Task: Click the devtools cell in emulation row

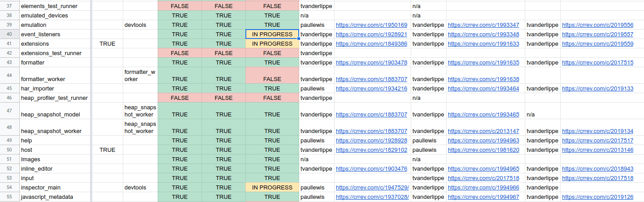Action: pos(140,25)
